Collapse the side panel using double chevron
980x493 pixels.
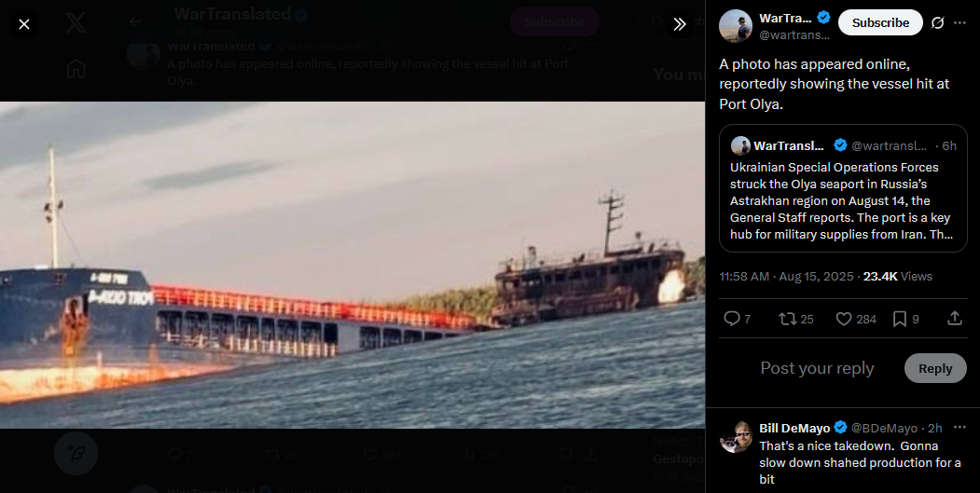tap(680, 24)
